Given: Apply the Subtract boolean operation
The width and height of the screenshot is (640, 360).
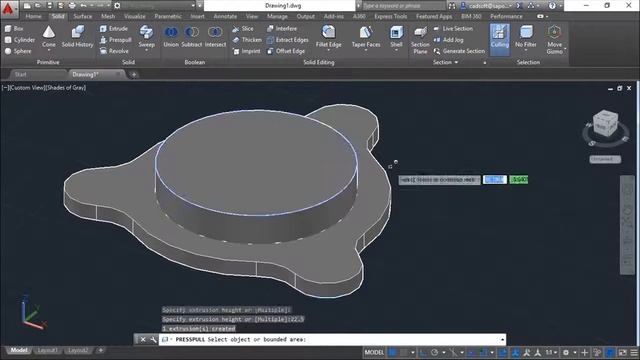Looking at the screenshot, I should (x=191, y=37).
